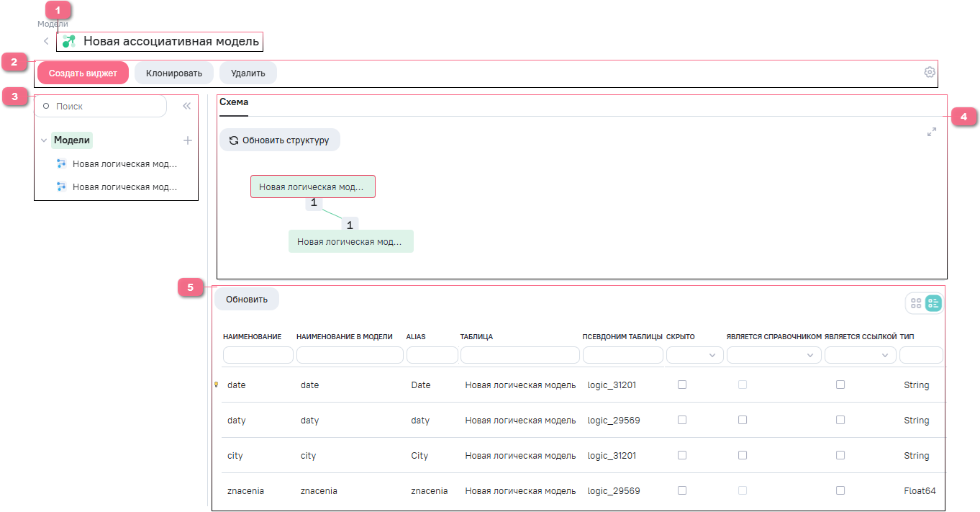The width and height of the screenshot is (980, 512).
Task: Collapse the Модели tree section
Action: 44,140
